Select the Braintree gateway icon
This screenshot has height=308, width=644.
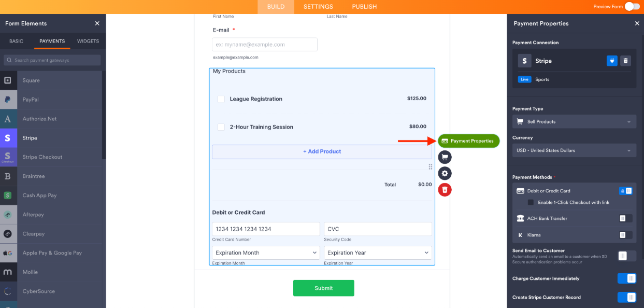(8, 176)
